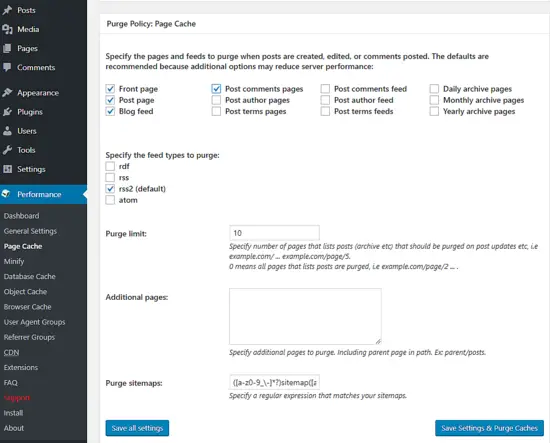Click the Save all settings button
Screen dimensions: 550x443
tap(137, 428)
